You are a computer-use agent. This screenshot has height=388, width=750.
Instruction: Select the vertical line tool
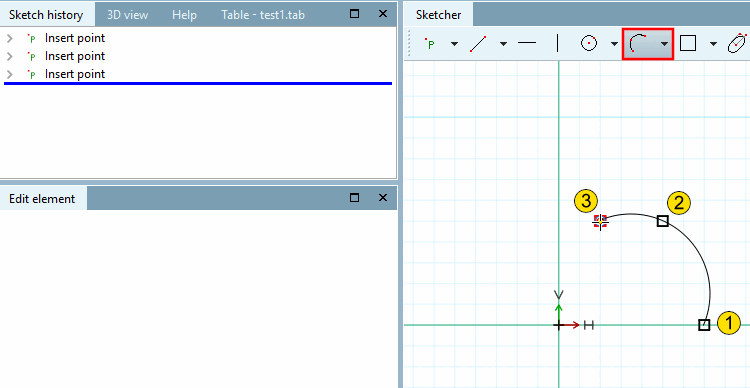click(558, 44)
